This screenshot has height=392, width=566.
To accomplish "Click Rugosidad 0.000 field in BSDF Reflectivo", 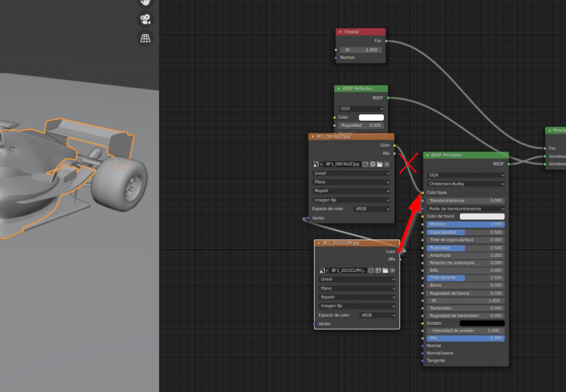I will [x=361, y=125].
